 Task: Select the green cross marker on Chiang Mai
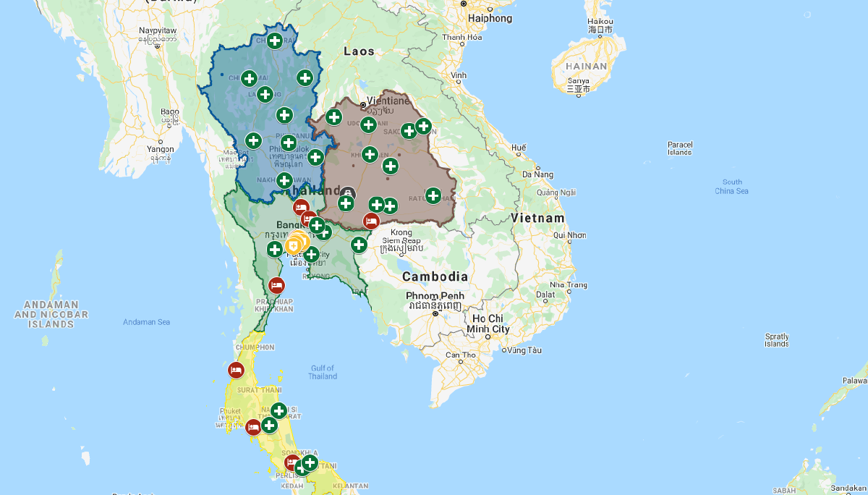(249, 78)
